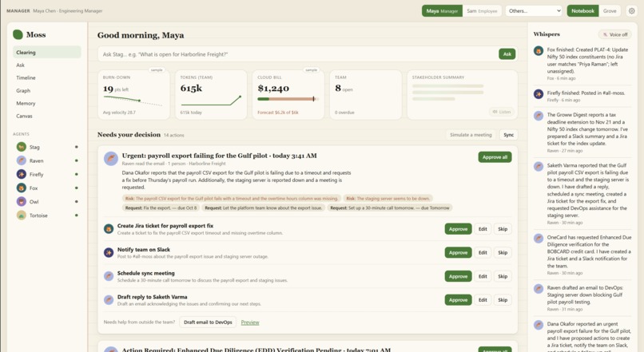Click the Cloud Bill forecast progress bar
This screenshot has width=644, height=352.
pos(288,99)
